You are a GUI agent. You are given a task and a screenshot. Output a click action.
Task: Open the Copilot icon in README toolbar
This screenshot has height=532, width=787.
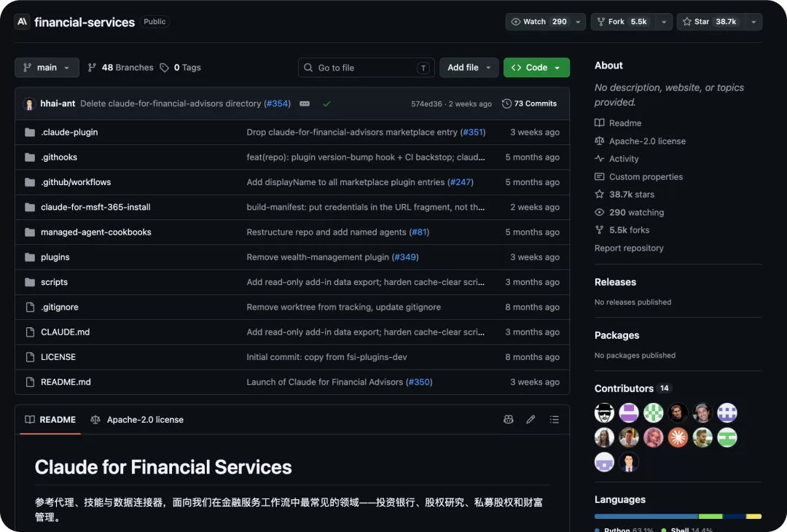pyautogui.click(x=509, y=420)
